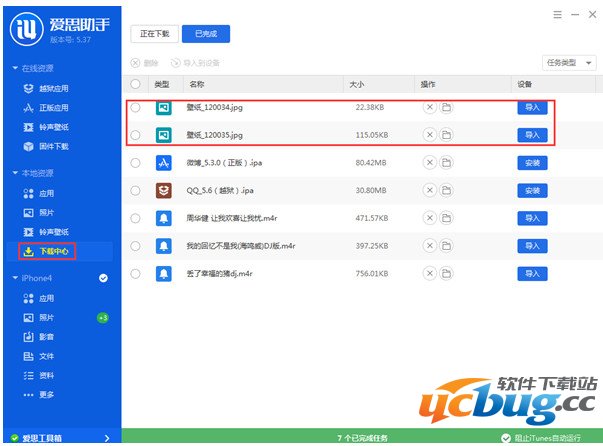This screenshot has height=446, width=603.
Task: Click the +3 badge beside 照片
Action: click(103, 318)
